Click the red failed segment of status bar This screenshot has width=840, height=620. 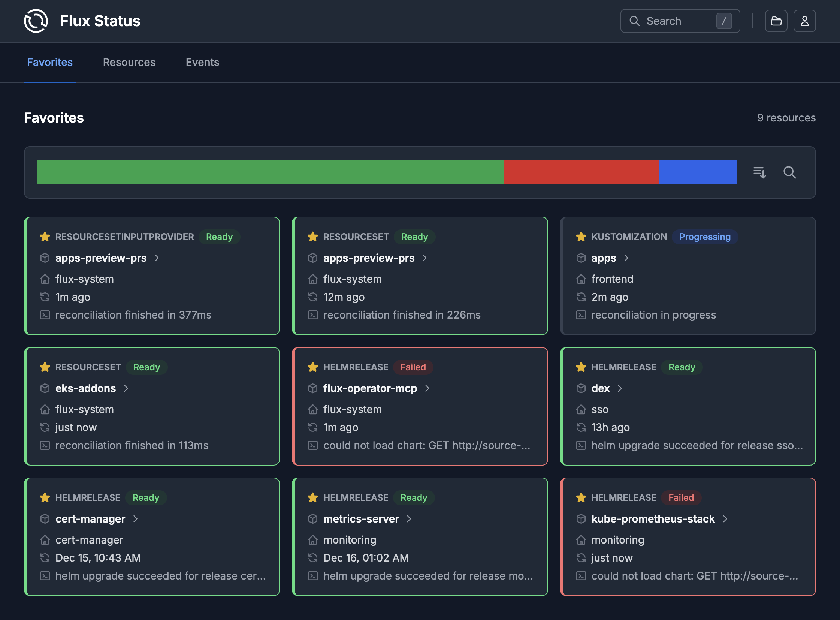(x=581, y=172)
